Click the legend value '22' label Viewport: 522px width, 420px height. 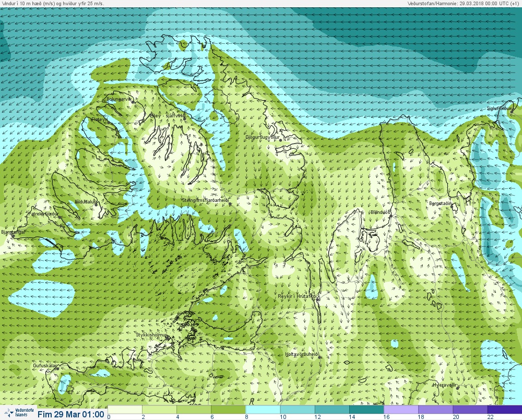click(490, 417)
